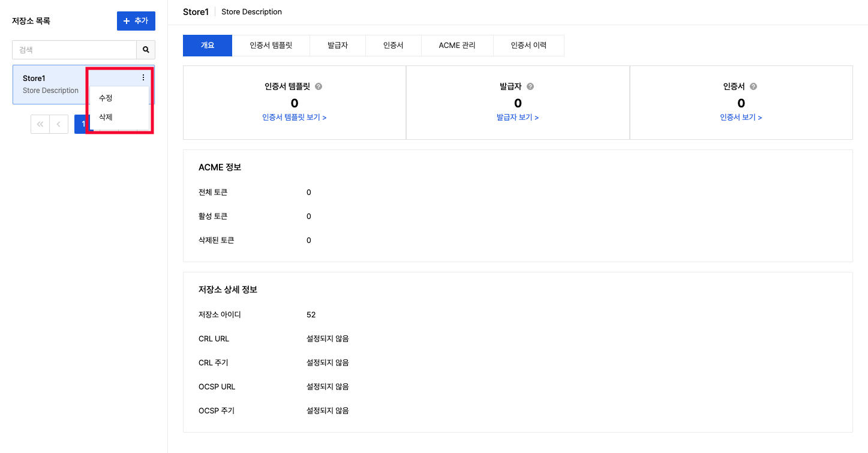Screen dimensions: 868x453
Task: Switch to the 인증서 이력 tab
Action: click(528, 46)
